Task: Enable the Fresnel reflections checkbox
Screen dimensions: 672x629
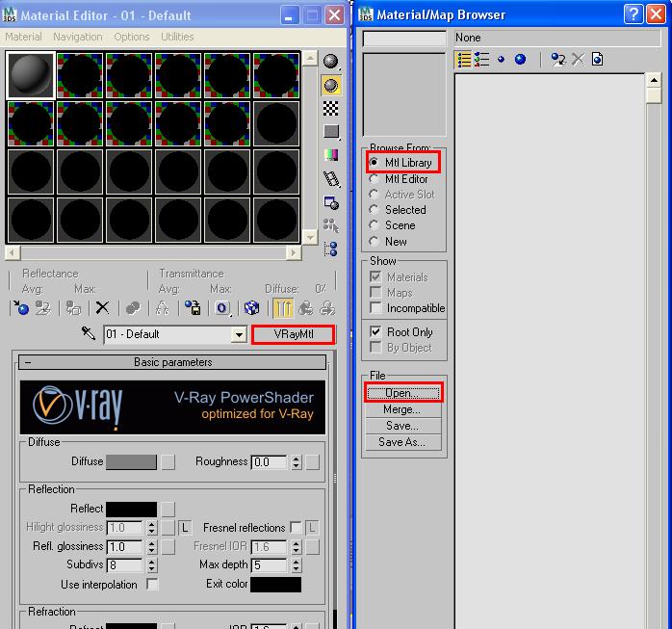Action: (x=296, y=528)
